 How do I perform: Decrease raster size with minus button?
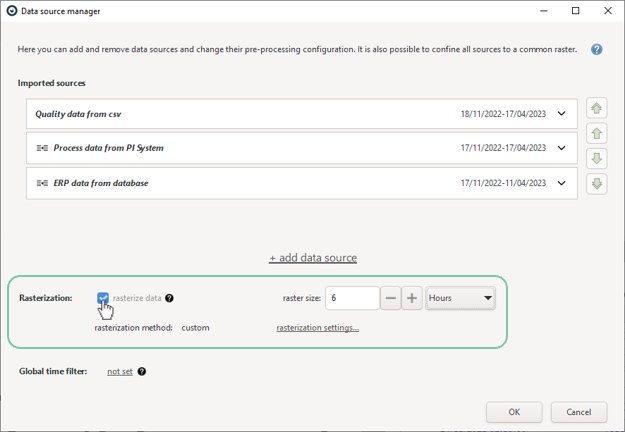tap(391, 298)
